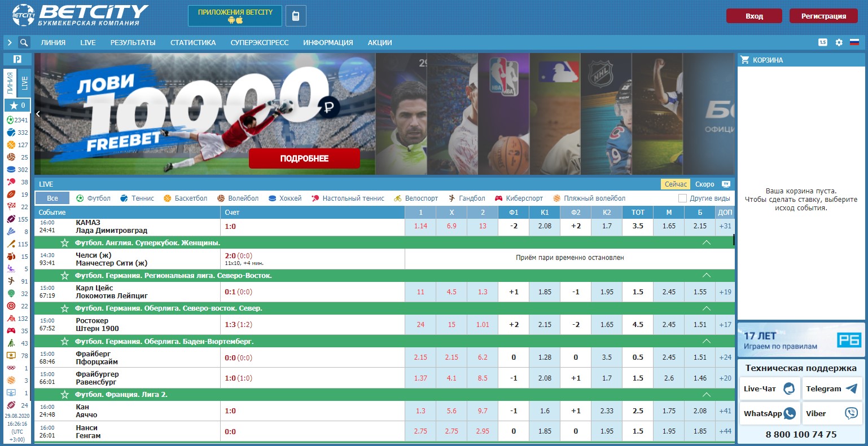This screenshot has width=868, height=446.
Task: Click the favorites star counter in sidebar
Action: [17, 105]
